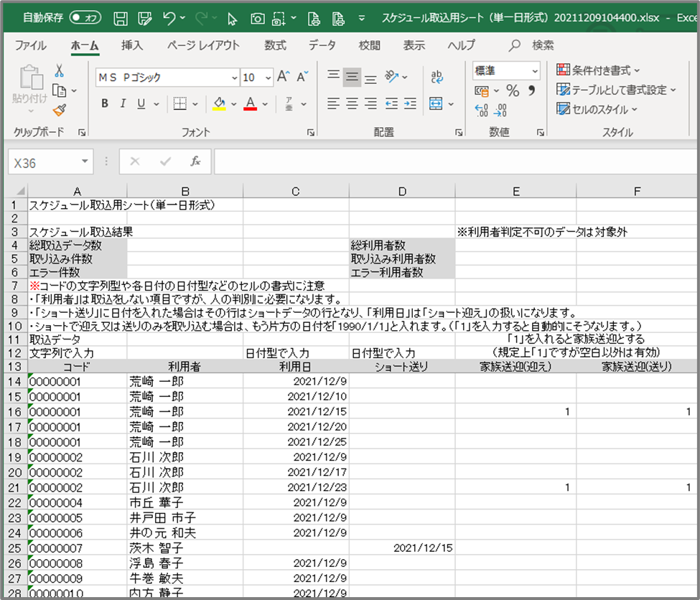Image resolution: width=700 pixels, height=600 pixels.
Task: Click the bottom align icon
Action: 370,78
